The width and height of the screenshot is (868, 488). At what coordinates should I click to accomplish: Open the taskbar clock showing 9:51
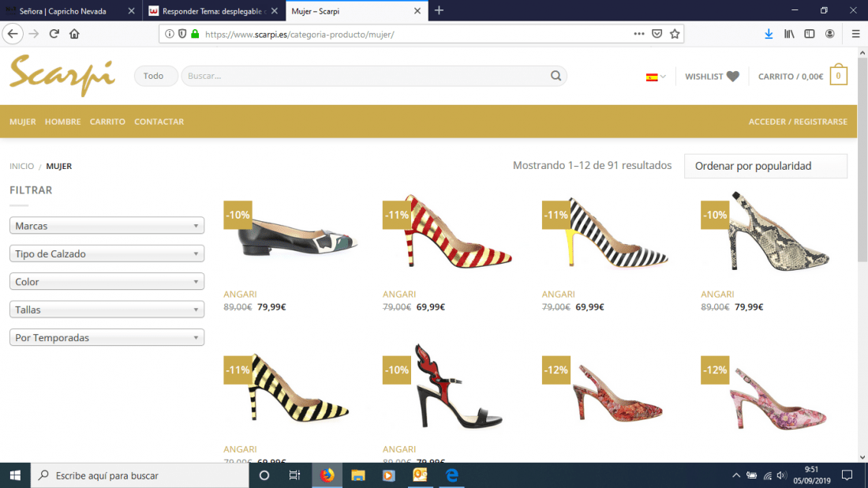[x=812, y=475]
